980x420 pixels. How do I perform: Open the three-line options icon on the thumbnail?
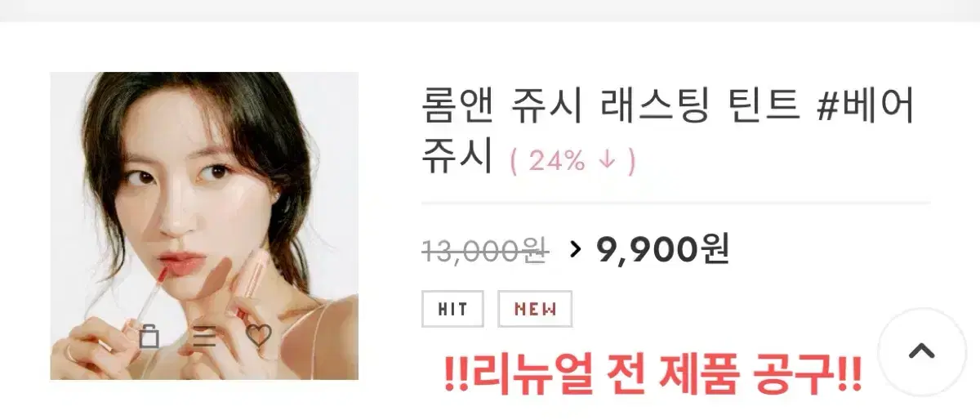[x=204, y=337]
